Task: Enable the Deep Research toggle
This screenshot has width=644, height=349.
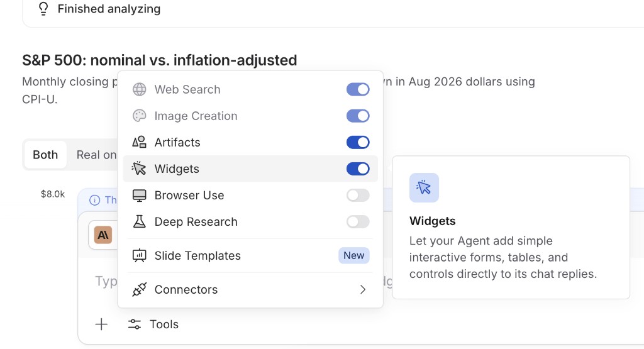Action: (x=358, y=222)
